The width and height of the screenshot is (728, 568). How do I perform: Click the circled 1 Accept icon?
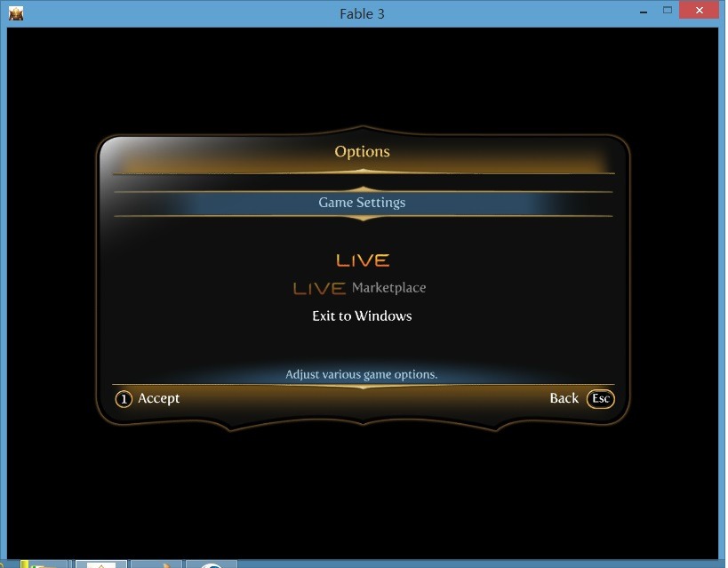124,399
